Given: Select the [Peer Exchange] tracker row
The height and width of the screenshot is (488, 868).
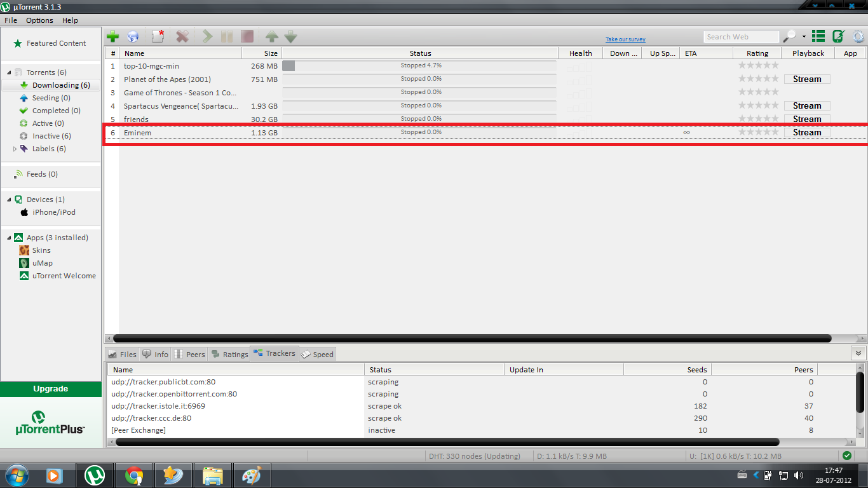Looking at the screenshot, I should click(x=481, y=430).
